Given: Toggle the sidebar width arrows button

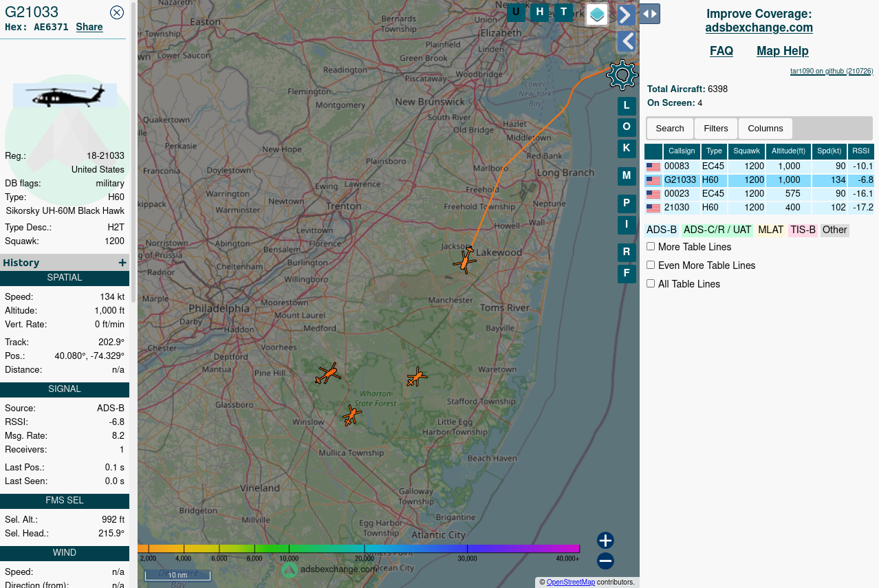Looking at the screenshot, I should pyautogui.click(x=650, y=14).
